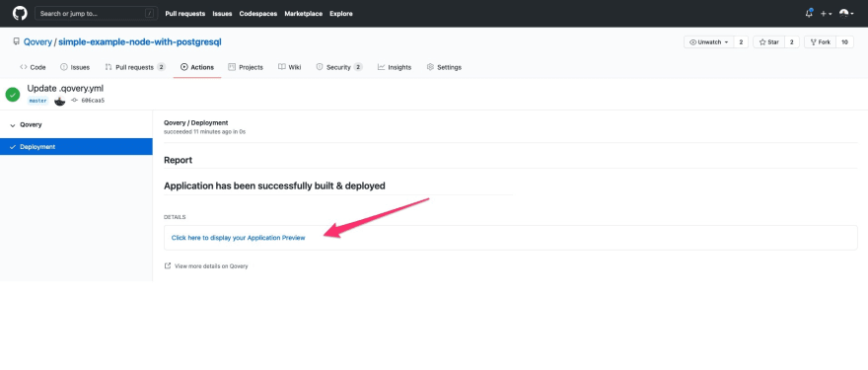The image size is (868, 370).
Task: Open the repository Settings tab
Action: (x=444, y=67)
